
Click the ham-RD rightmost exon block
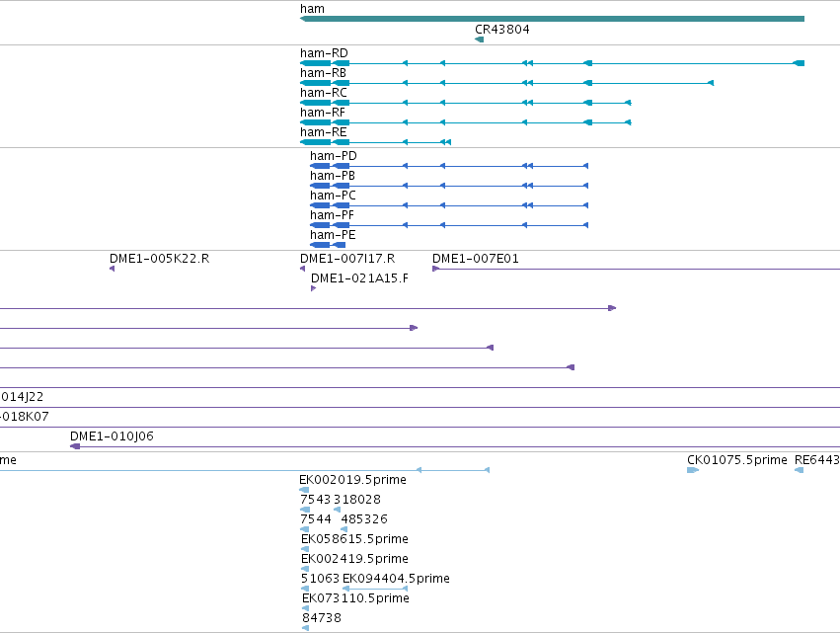[x=799, y=63]
